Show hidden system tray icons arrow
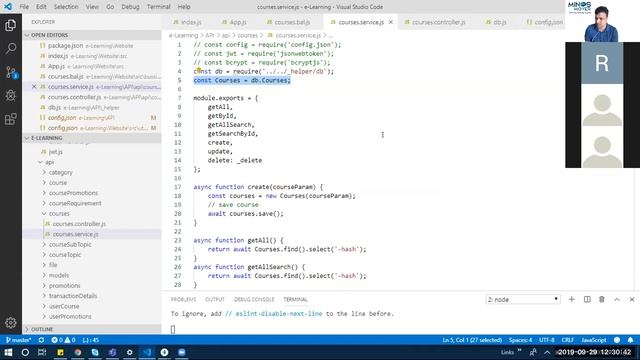640x360 pixels. (547, 352)
